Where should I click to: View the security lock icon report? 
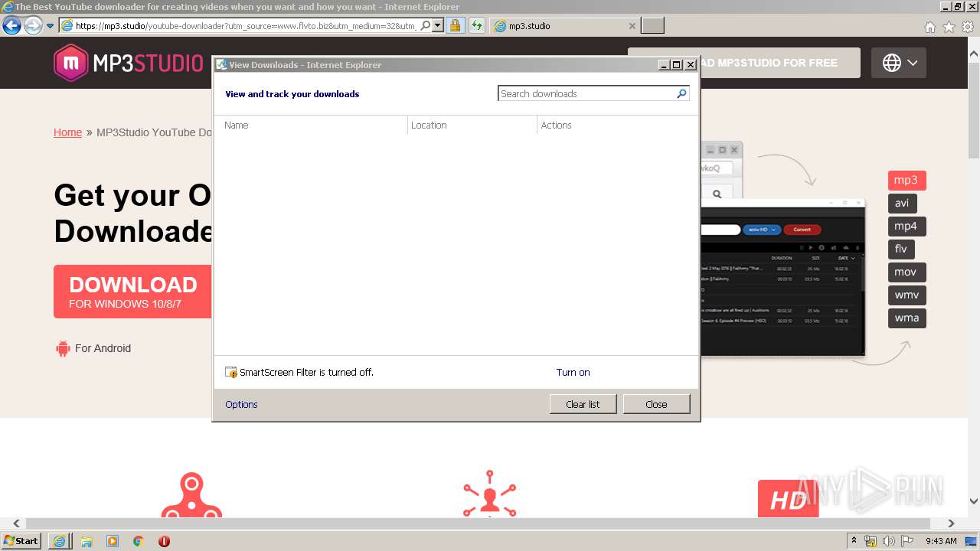(x=455, y=26)
